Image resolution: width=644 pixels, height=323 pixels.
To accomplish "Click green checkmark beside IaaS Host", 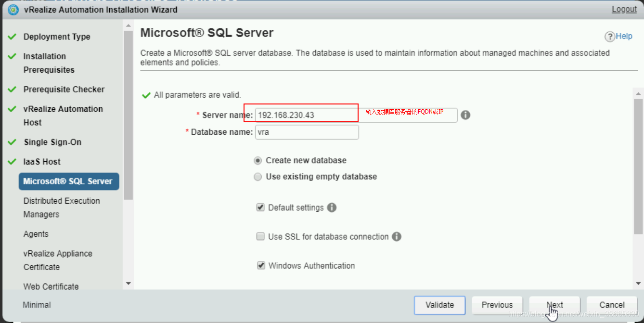I will pyautogui.click(x=13, y=161).
